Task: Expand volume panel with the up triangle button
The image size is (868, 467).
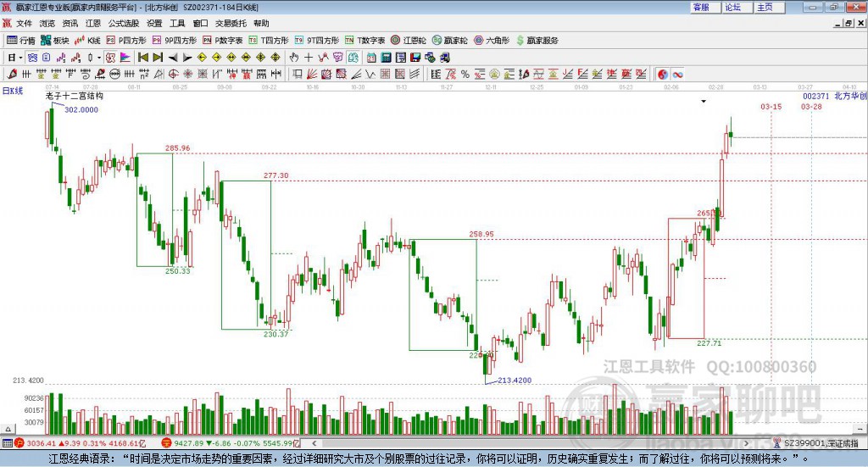Action: pyautogui.click(x=8, y=429)
